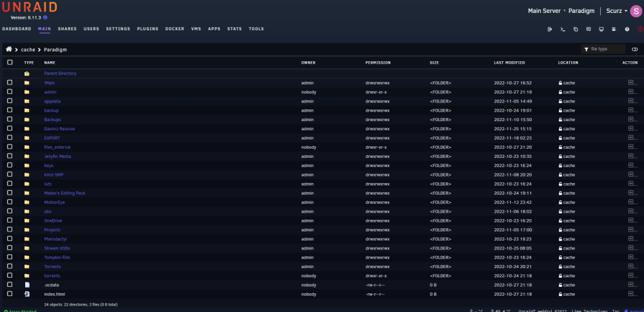This screenshot has height=312, width=644.
Task: Check the box for obs folder
Action: (x=10, y=211)
